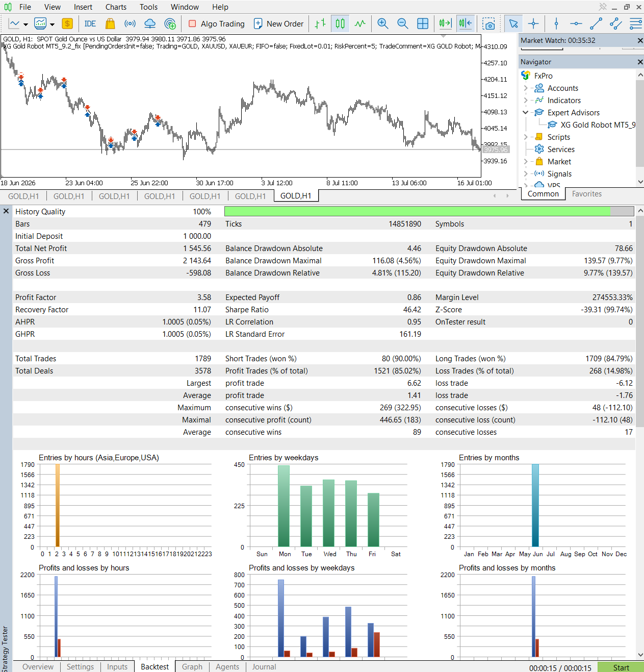Select the standard cursor arrow tool
The height and width of the screenshot is (672, 644).
513,23
